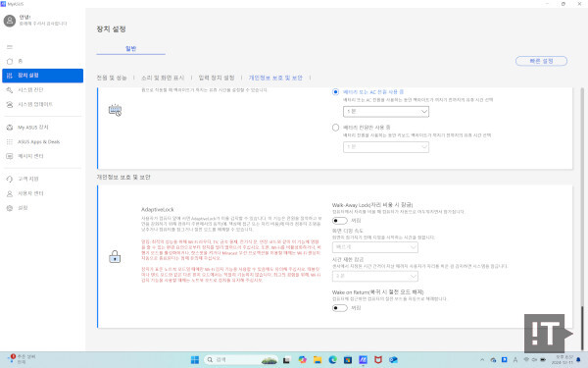Image resolution: width=588 pixels, height=368 pixels.
Task: Open Outlook from the taskbar
Action: [x=393, y=360]
